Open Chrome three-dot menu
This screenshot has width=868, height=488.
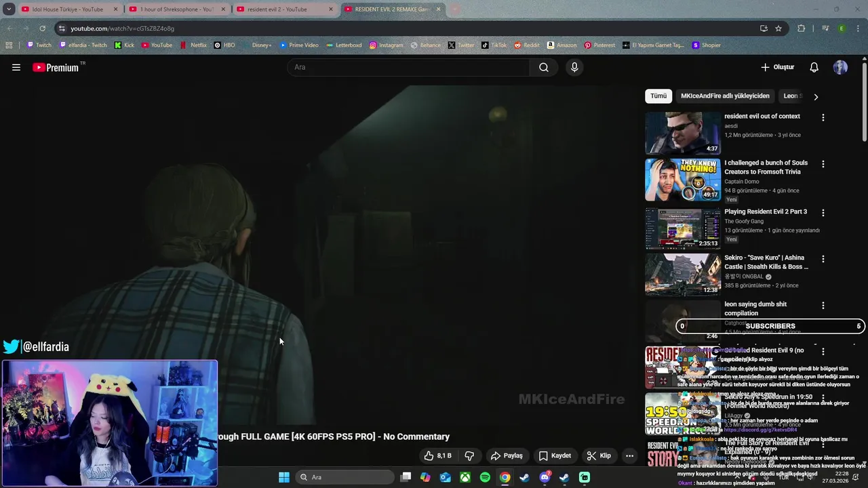857,28
